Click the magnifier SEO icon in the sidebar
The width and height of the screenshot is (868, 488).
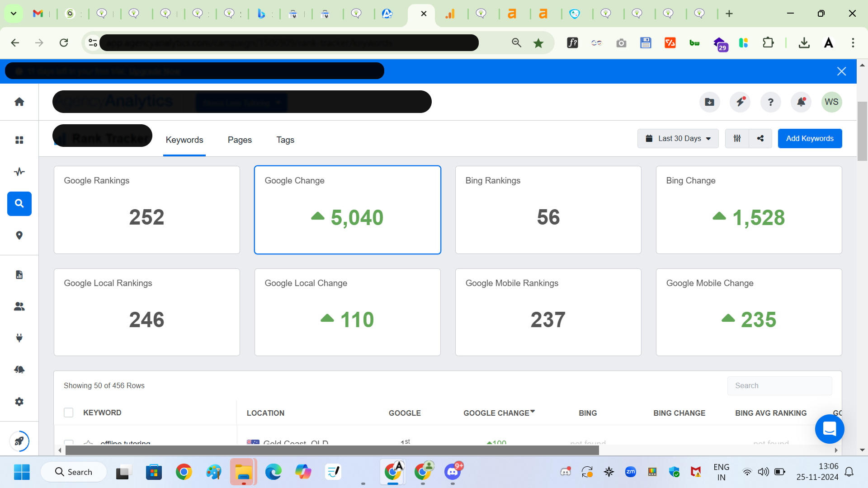pos(19,204)
